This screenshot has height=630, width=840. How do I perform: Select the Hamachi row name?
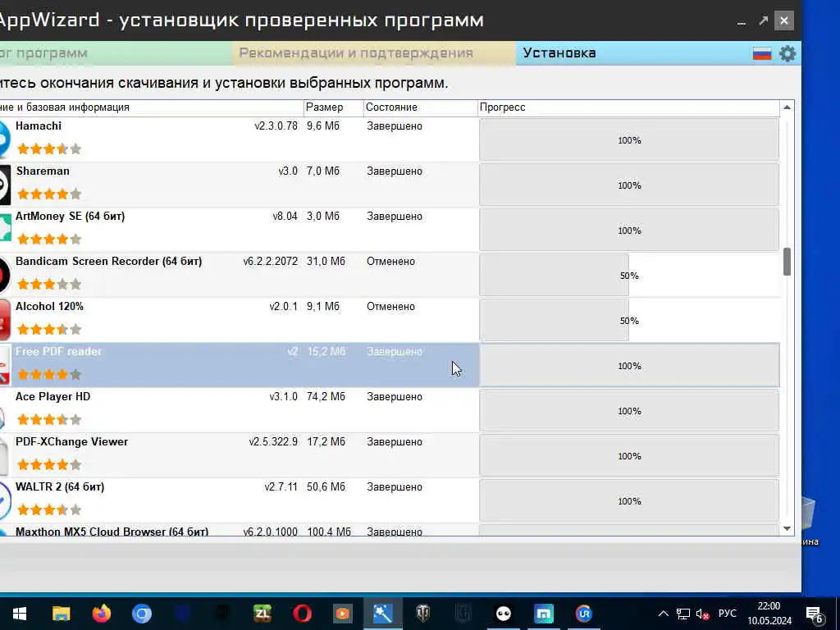click(x=38, y=126)
